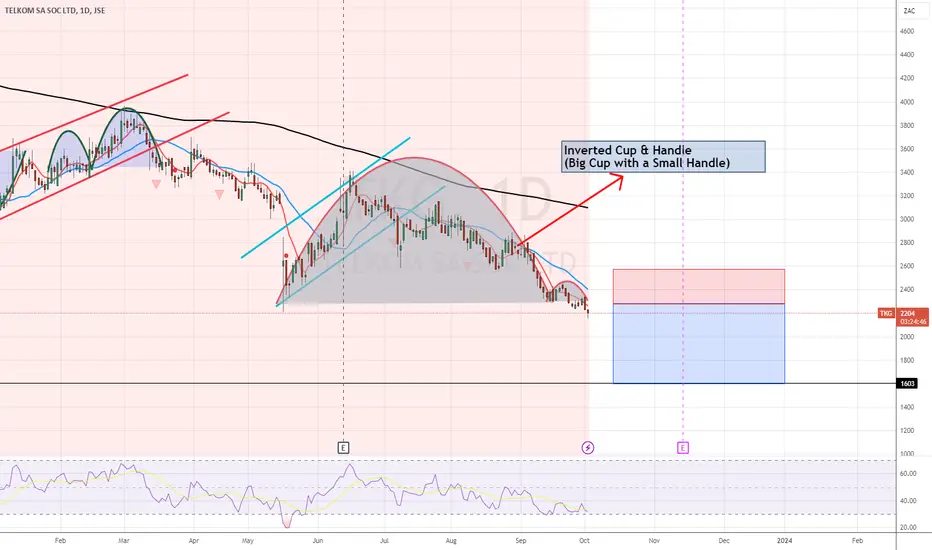932x550 pixels.
Task: Click the 2600 price axis label
Action: point(907,266)
